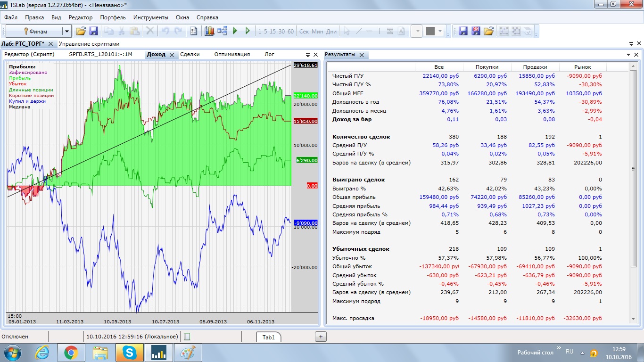Switch to the Оптимизация tab
The image size is (644, 362).
coord(232,54)
